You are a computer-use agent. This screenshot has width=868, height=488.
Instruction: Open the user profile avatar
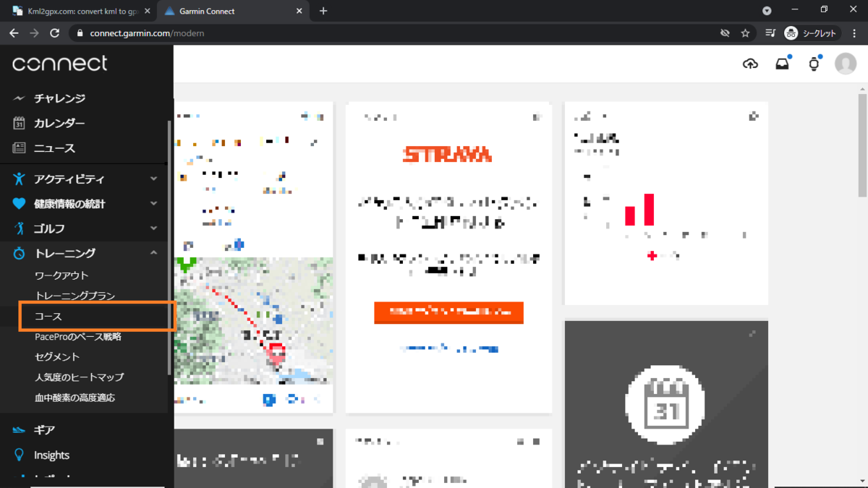pos(846,64)
